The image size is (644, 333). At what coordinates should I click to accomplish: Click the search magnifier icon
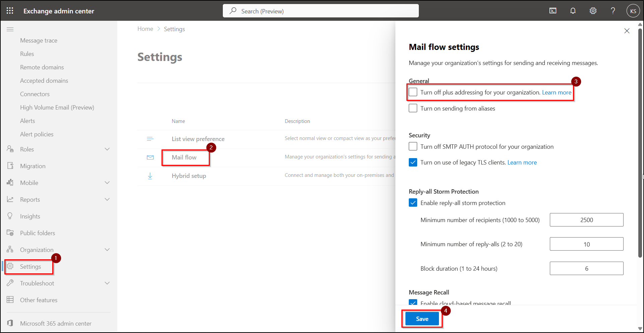click(x=233, y=11)
